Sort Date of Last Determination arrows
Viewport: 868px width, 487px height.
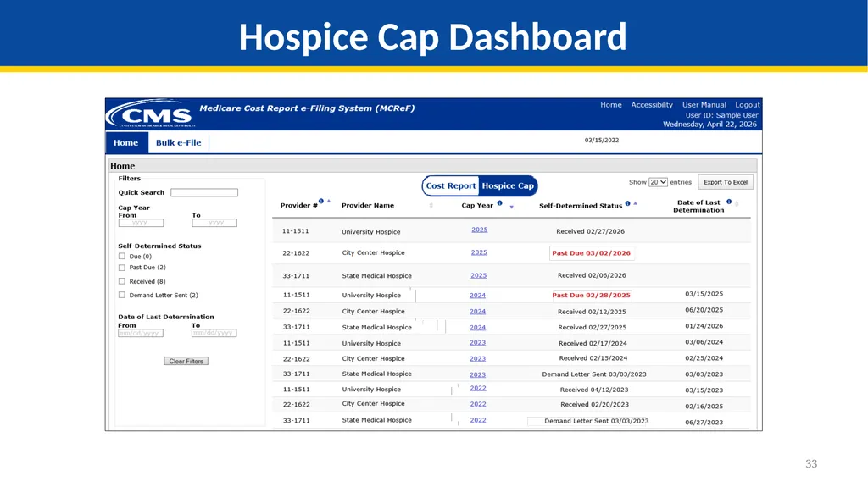(737, 204)
